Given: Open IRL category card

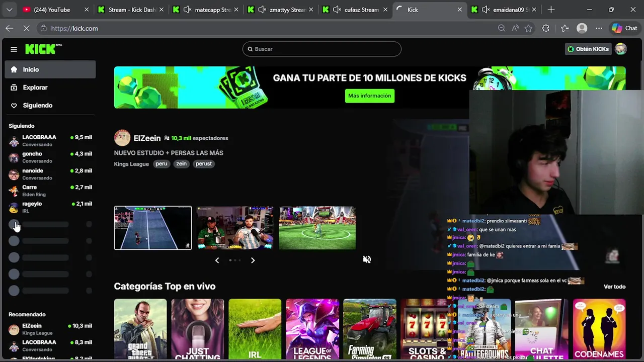Looking at the screenshot, I should coord(255,329).
